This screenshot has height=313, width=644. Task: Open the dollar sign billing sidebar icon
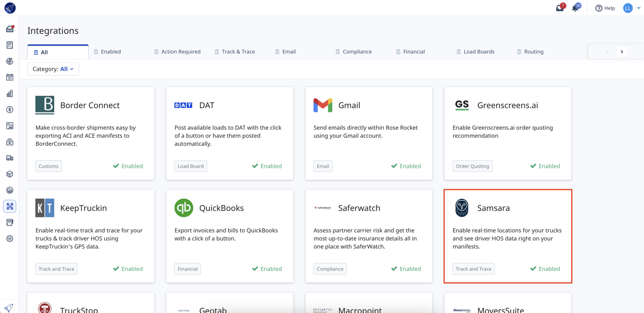tap(9, 110)
